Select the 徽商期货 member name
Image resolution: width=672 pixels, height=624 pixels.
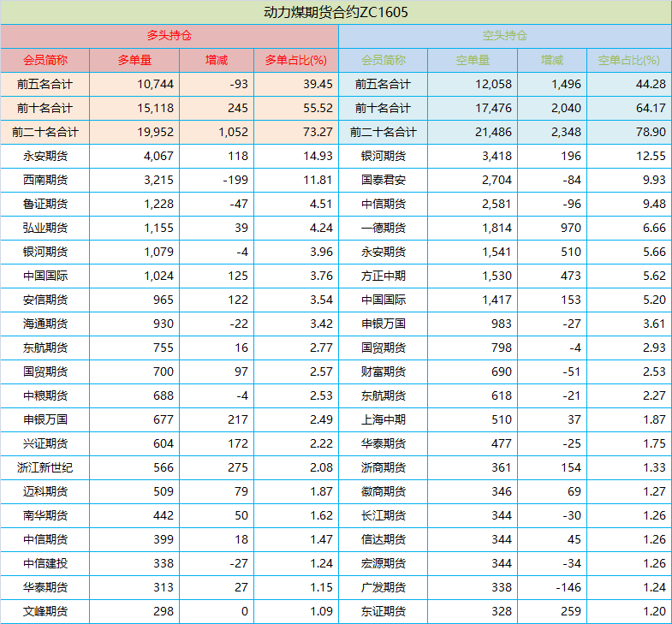click(384, 492)
